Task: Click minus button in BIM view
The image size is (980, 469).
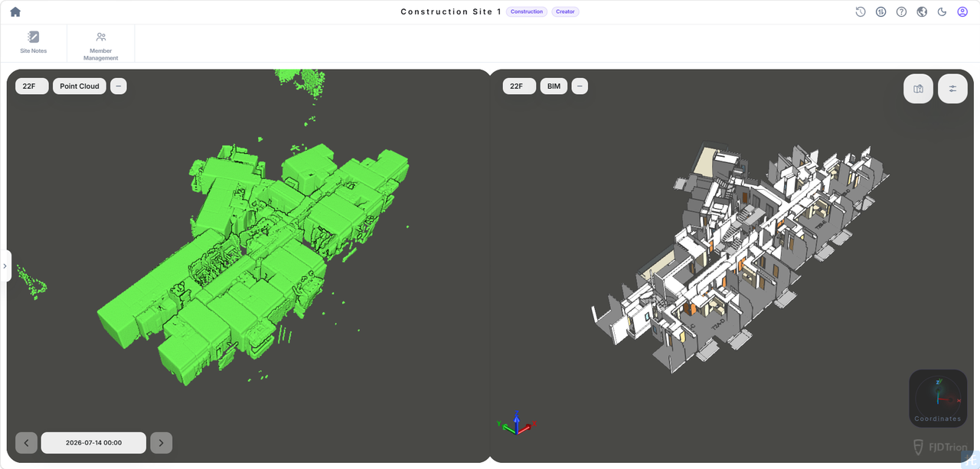Action: [x=580, y=86]
